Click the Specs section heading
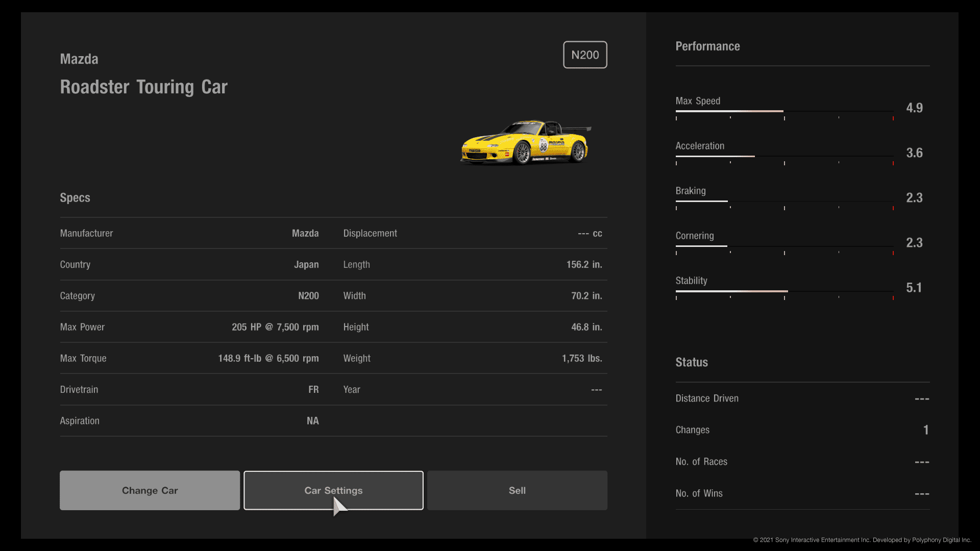Image resolution: width=980 pixels, height=551 pixels. point(75,198)
